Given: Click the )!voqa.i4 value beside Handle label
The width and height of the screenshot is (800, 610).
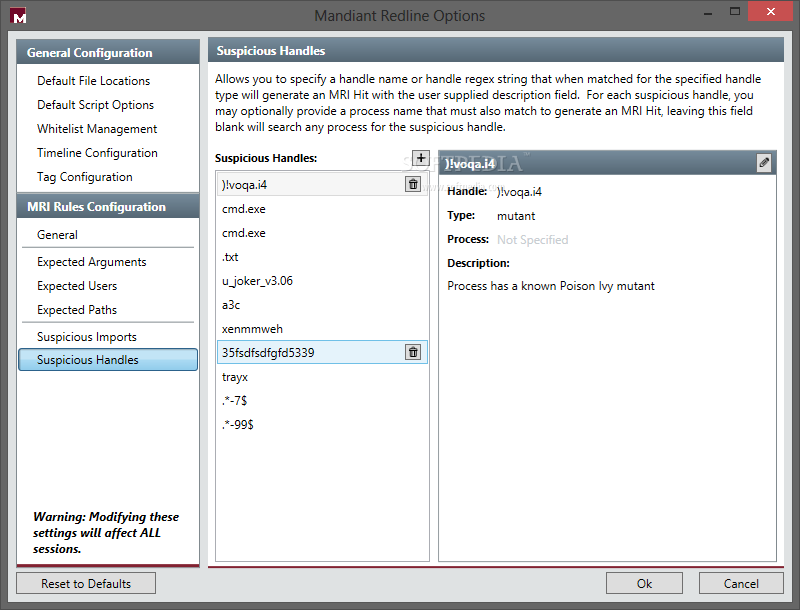Looking at the screenshot, I should 519,192.
